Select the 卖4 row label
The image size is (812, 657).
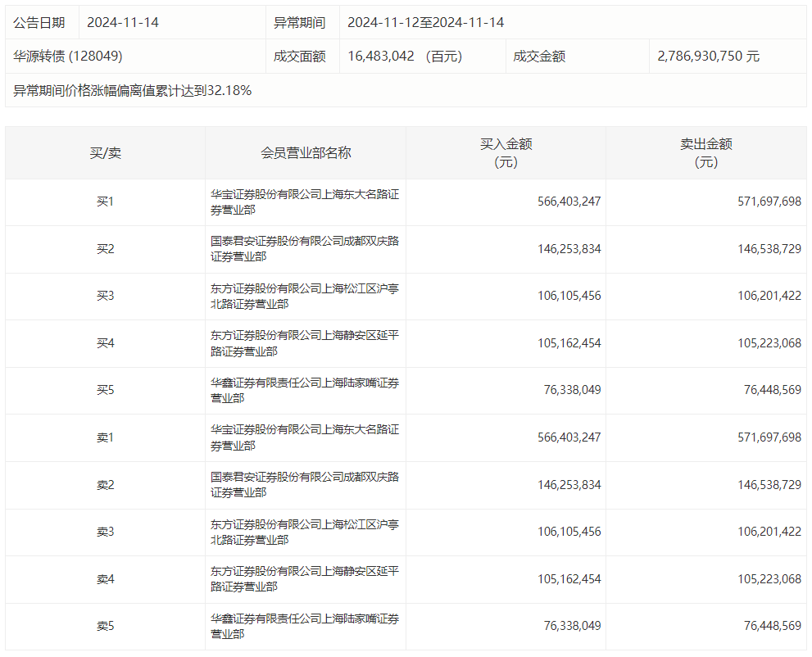[x=105, y=580]
